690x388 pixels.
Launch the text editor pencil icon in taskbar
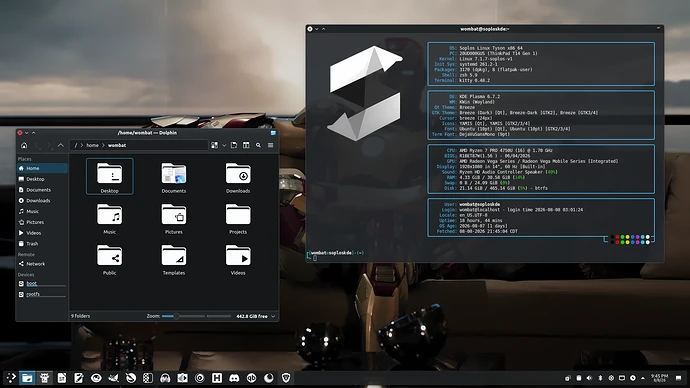click(79, 377)
